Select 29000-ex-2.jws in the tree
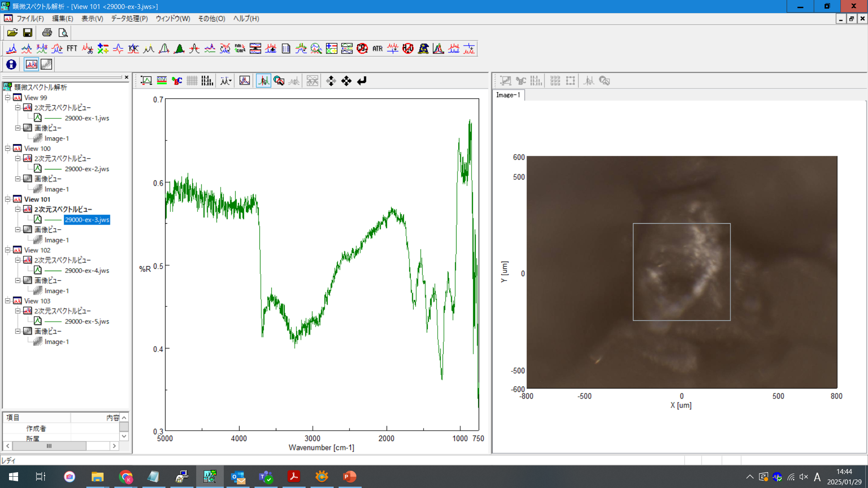Image resolution: width=868 pixels, height=488 pixels. coord(87,169)
